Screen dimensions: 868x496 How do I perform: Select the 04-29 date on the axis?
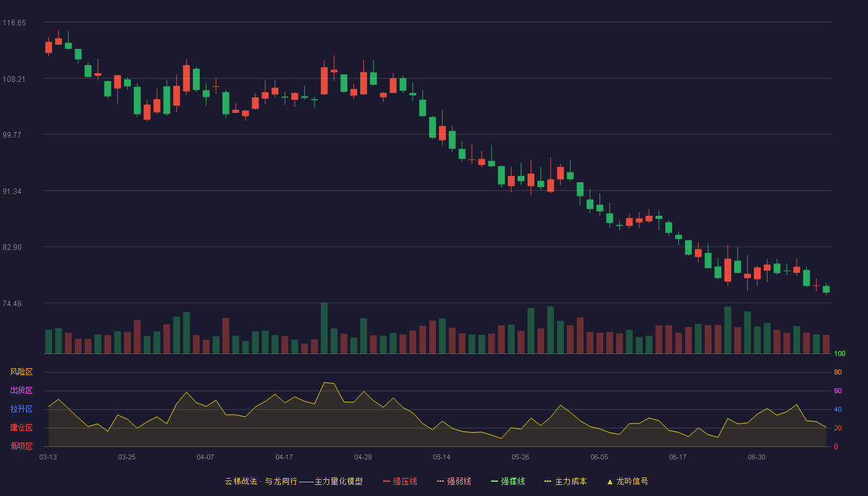coord(363,457)
